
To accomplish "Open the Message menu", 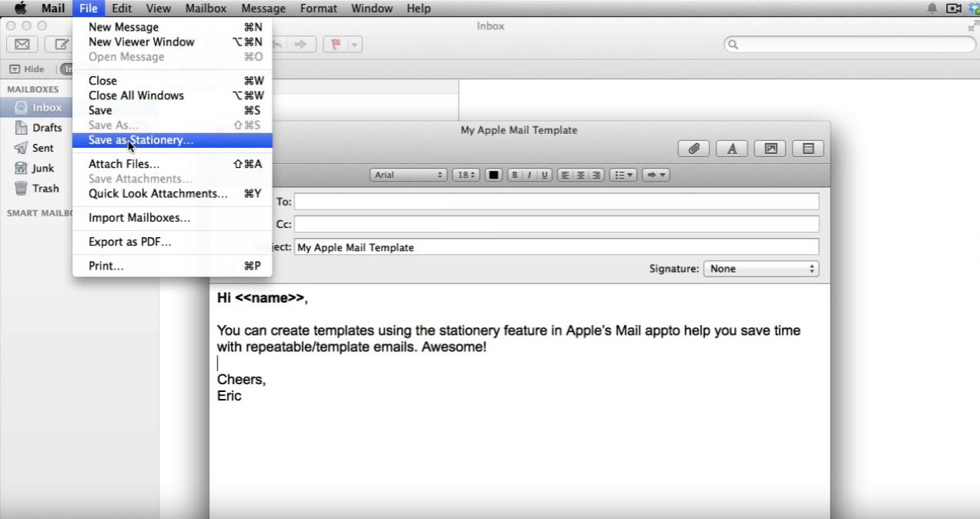I will pyautogui.click(x=263, y=8).
